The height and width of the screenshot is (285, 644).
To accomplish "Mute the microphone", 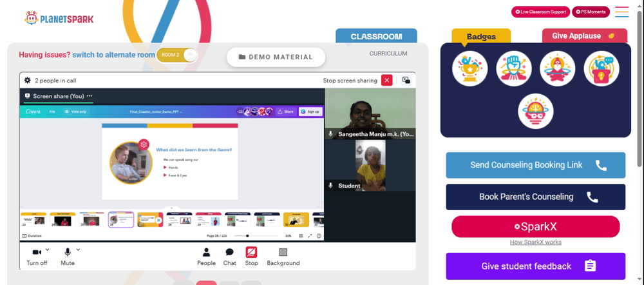I will [x=68, y=257].
